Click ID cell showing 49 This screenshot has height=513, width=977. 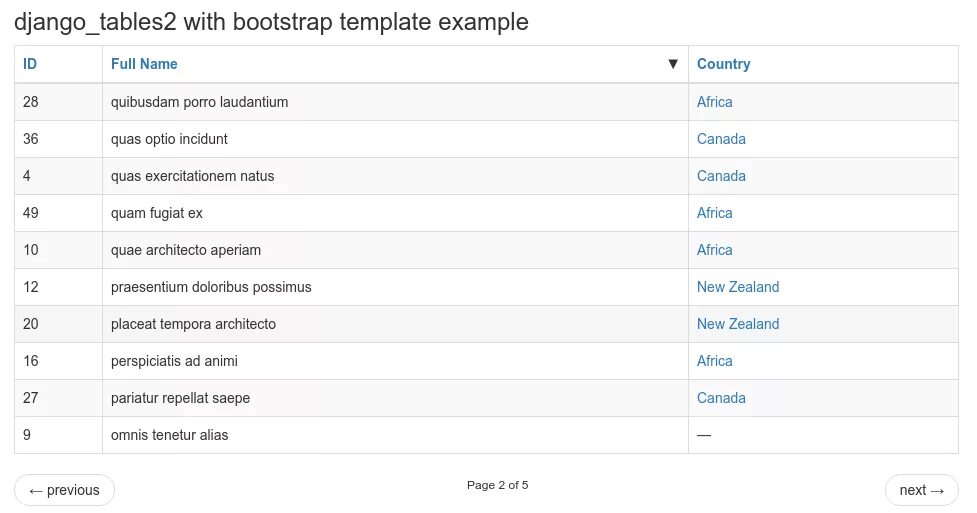coord(59,213)
